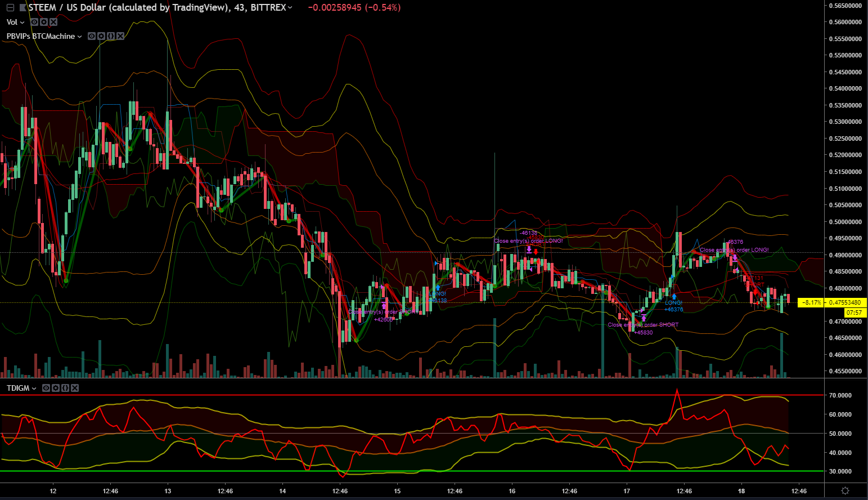Remove the TDIGM indicator pane

tap(75, 388)
